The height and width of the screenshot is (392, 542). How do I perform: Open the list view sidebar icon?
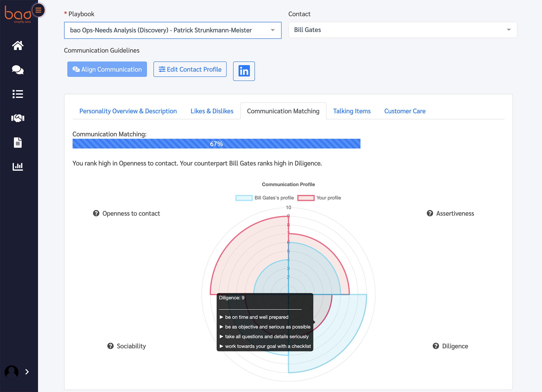[x=18, y=94]
